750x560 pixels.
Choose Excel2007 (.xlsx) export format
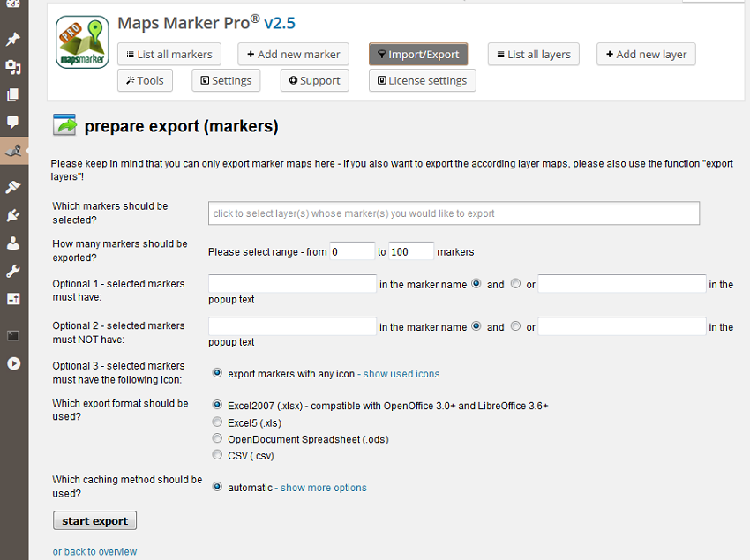tap(217, 405)
